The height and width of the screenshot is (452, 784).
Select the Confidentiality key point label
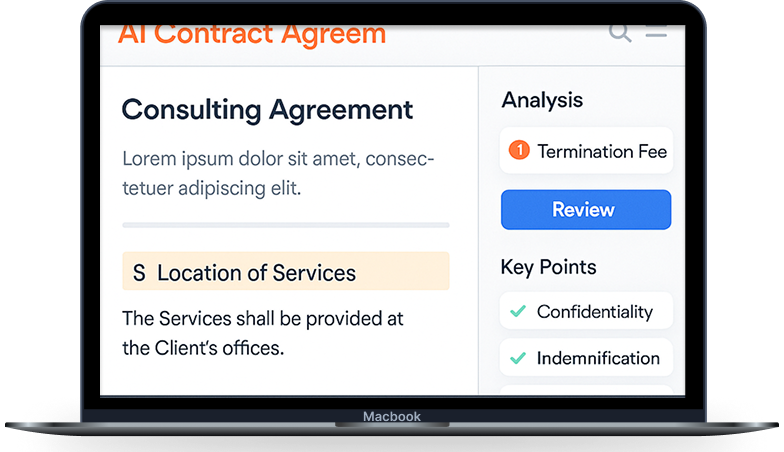[x=594, y=312]
